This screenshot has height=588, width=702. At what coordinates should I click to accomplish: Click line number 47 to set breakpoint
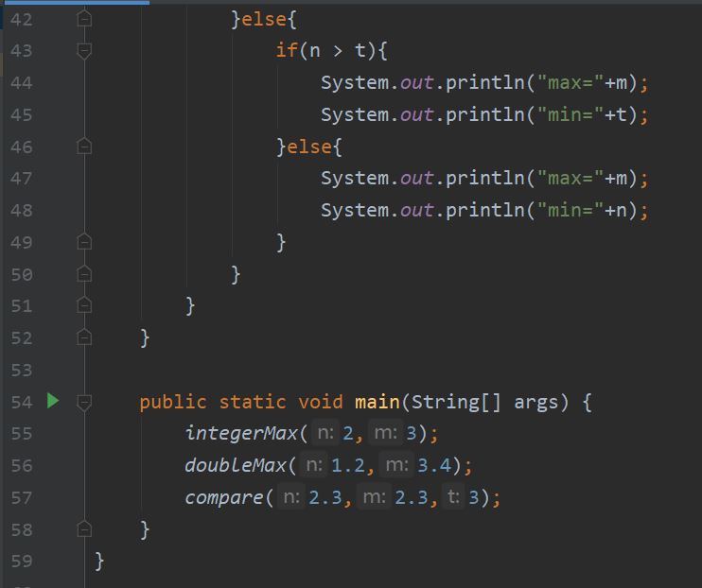point(22,179)
